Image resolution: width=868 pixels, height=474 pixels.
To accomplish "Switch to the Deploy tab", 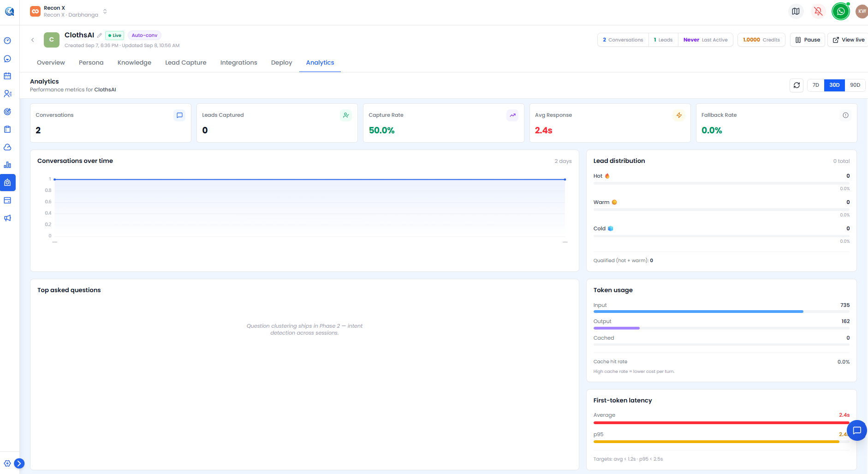I will (281, 63).
